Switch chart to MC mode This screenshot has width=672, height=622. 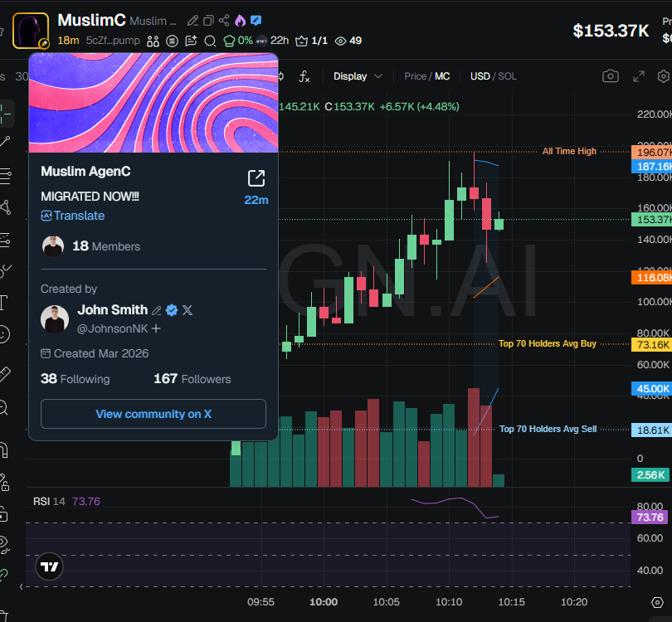tap(442, 76)
